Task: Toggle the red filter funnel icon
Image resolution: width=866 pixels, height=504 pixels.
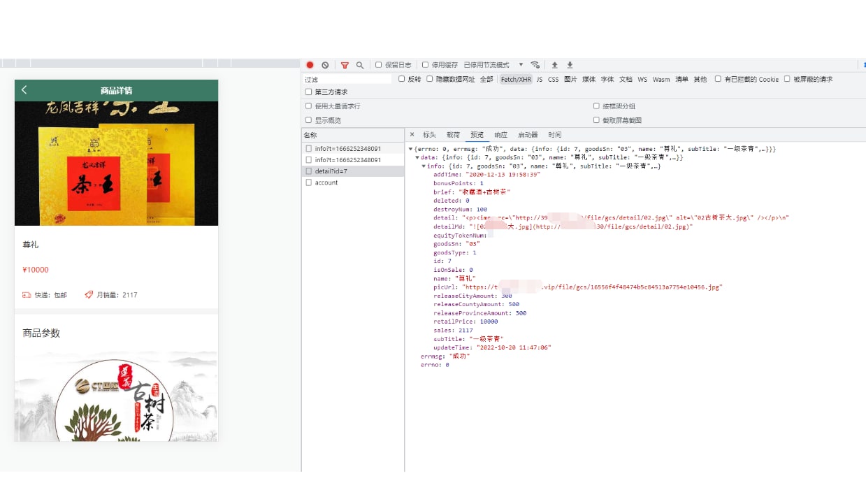Action: point(345,65)
